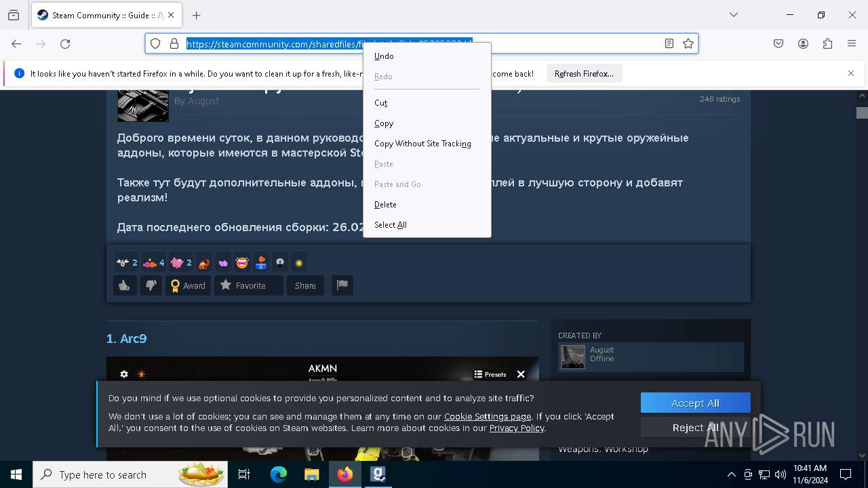Show hidden system tray icons
Viewport: 868px width, 488px height.
[x=731, y=474]
